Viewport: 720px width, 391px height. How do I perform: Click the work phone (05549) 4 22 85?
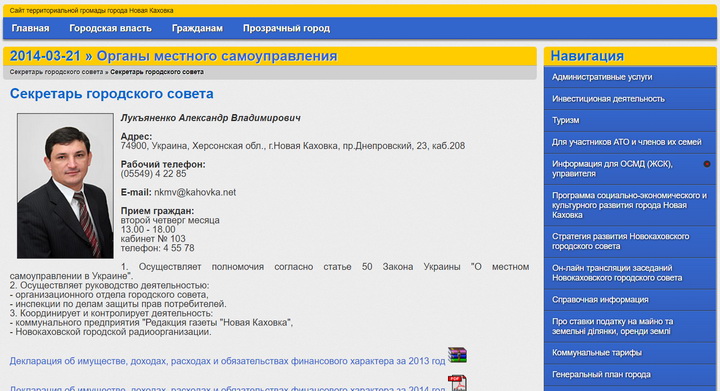(x=153, y=174)
